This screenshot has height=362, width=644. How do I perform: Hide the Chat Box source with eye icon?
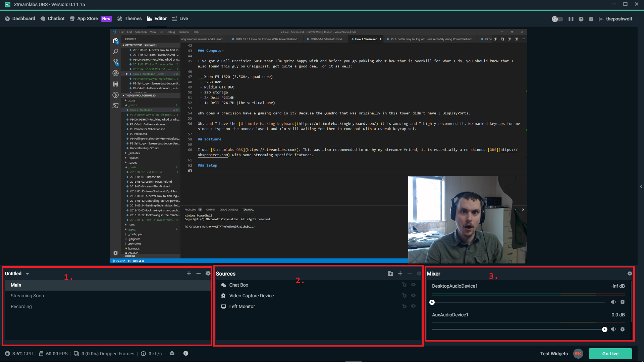click(x=414, y=285)
